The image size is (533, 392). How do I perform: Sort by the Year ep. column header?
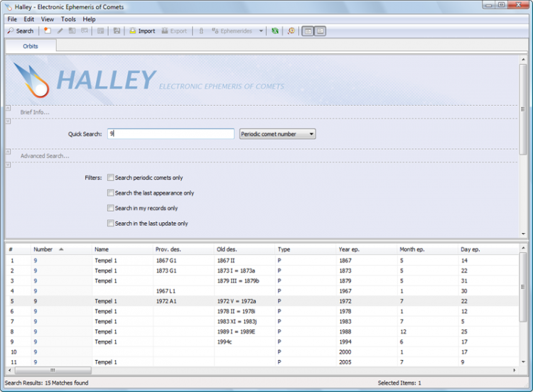click(x=367, y=249)
